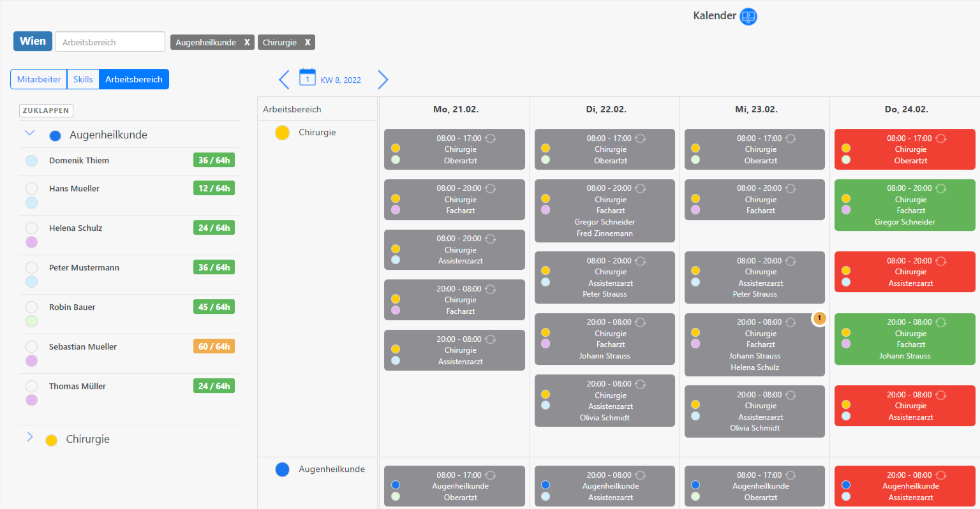980x509 pixels.
Task: Remove the Chirurgie filter tag
Action: (308, 43)
